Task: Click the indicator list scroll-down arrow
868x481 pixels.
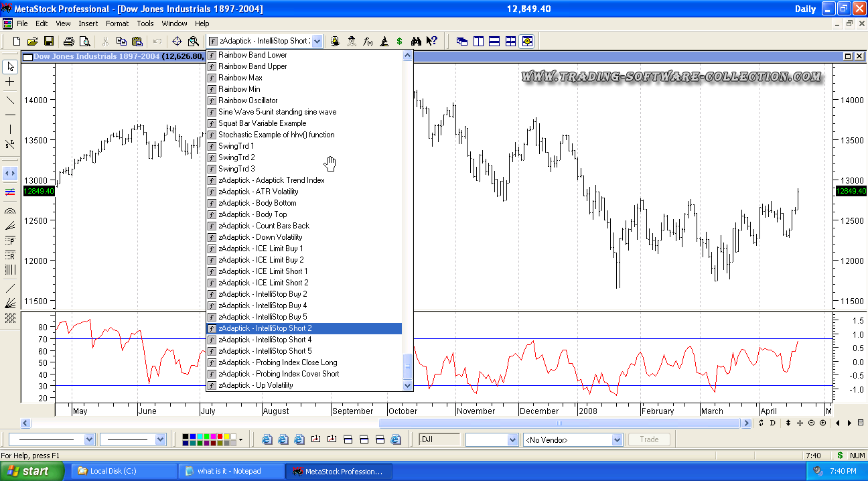Action: click(x=407, y=385)
